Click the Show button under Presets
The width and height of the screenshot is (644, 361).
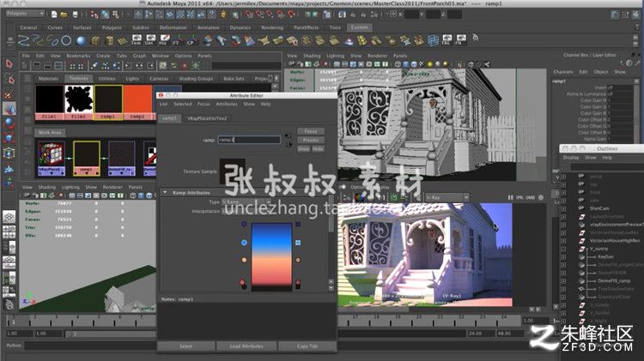click(304, 149)
